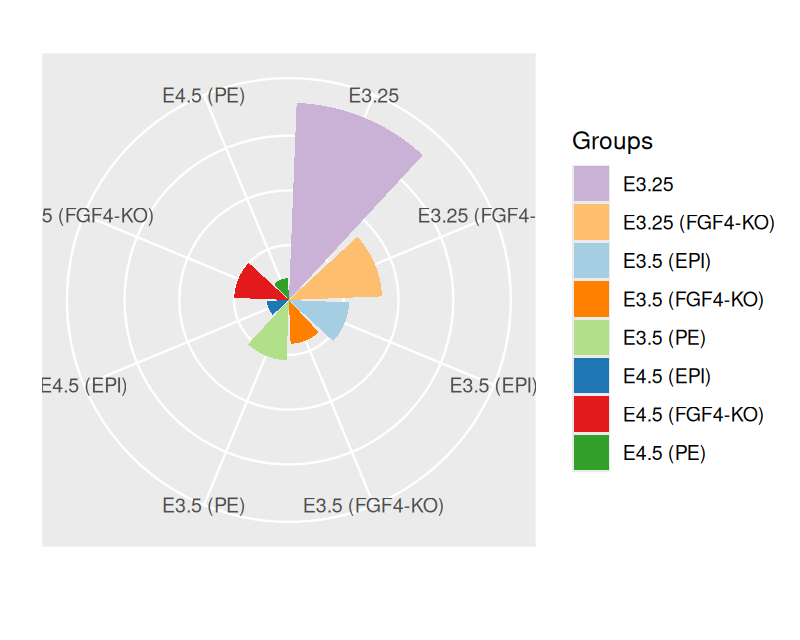Click the E3.5 (FGF4-KO) axis label below chart
800x640 pixels.
tap(373, 505)
